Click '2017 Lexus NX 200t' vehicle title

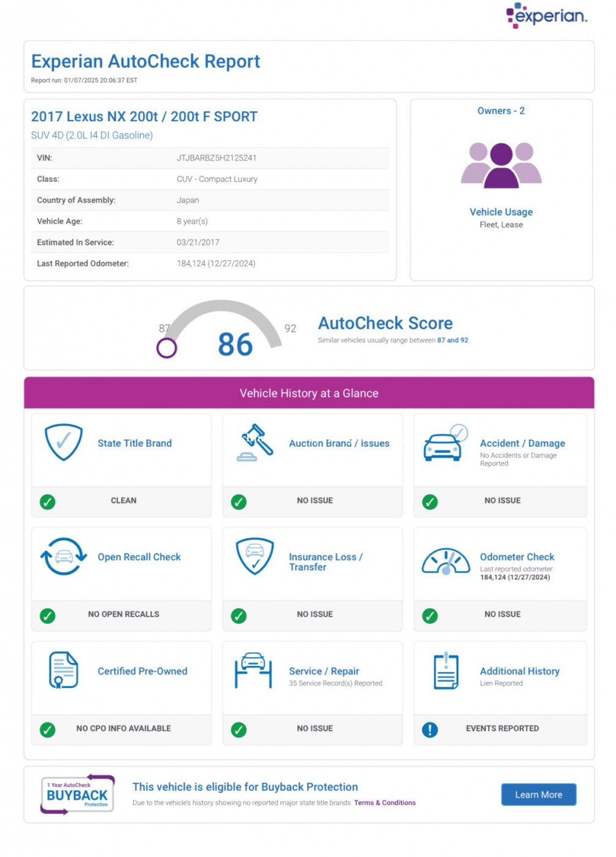coord(144,116)
